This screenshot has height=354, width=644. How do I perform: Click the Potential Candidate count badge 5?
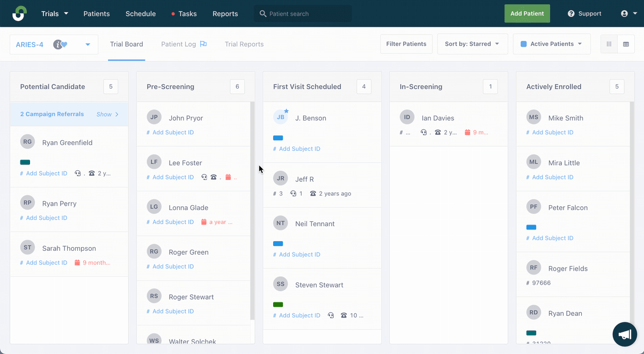point(111,86)
